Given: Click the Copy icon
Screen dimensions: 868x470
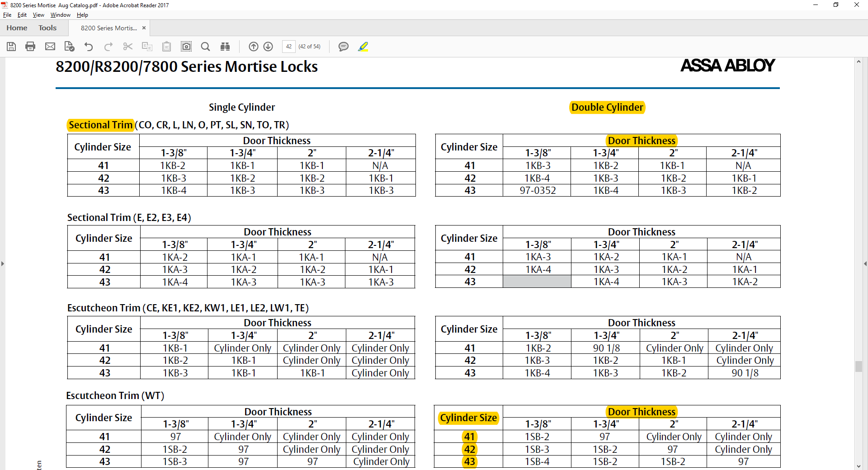Looking at the screenshot, I should click(147, 47).
